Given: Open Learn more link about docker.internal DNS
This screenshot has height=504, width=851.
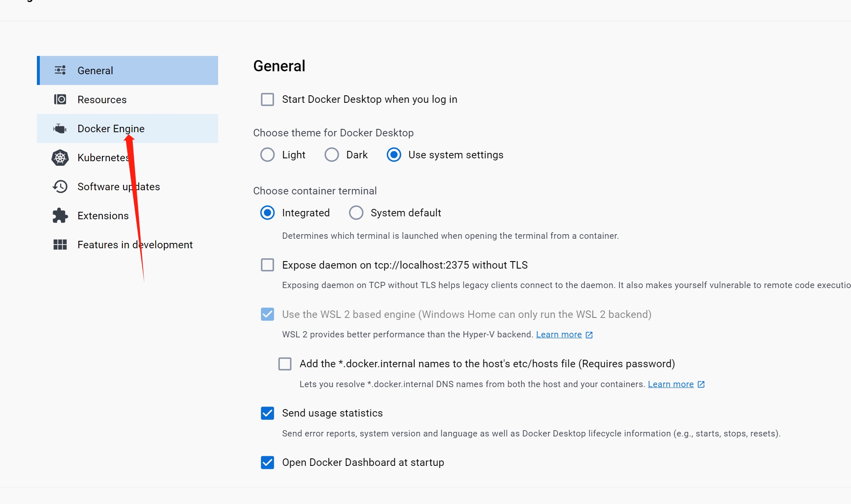Looking at the screenshot, I should pyautogui.click(x=671, y=384).
